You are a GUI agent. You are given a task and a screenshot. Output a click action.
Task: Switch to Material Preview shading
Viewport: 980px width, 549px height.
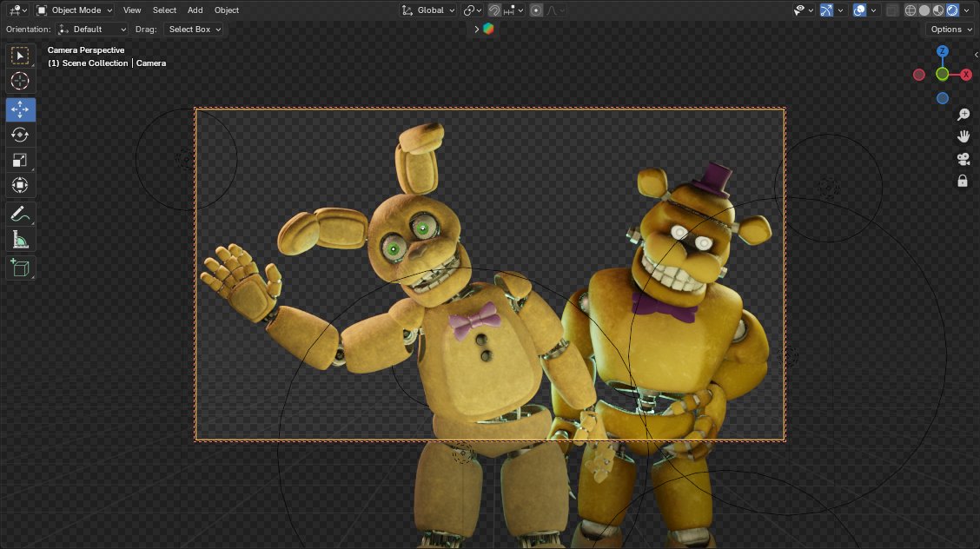click(x=938, y=10)
